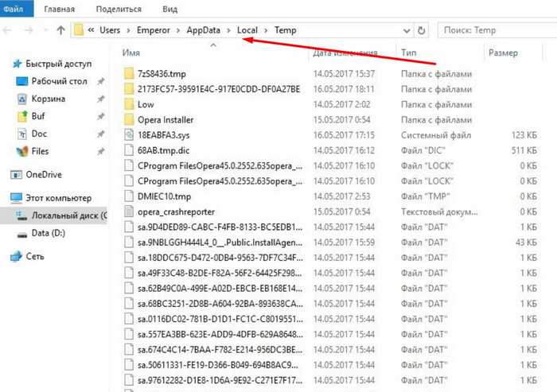Open chevron dropdown after Emperor
Screen dimensions: 557x392
178,30
